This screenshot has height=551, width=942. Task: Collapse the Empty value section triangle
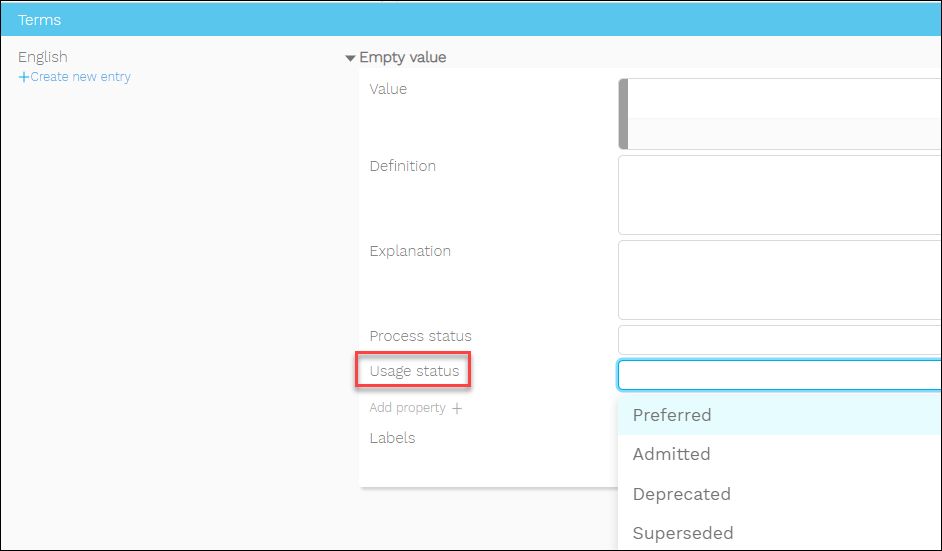click(350, 58)
